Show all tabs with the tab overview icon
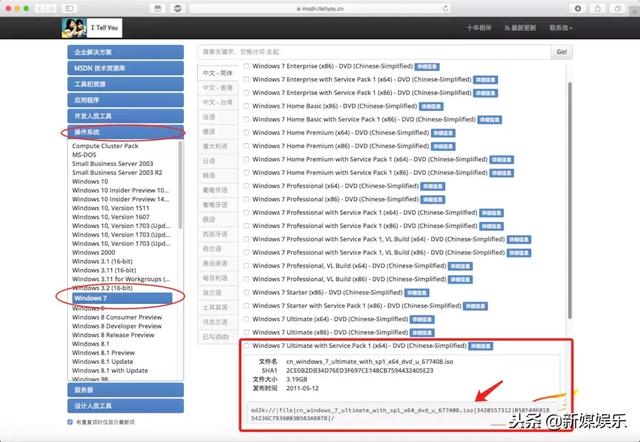This screenshot has width=640, height=442. point(618,8)
